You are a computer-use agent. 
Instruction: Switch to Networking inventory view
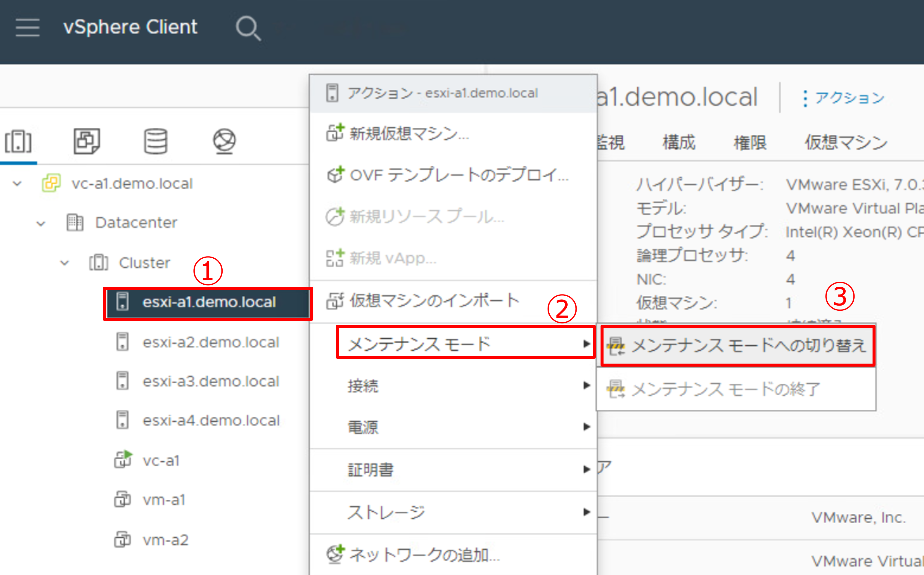tap(224, 141)
